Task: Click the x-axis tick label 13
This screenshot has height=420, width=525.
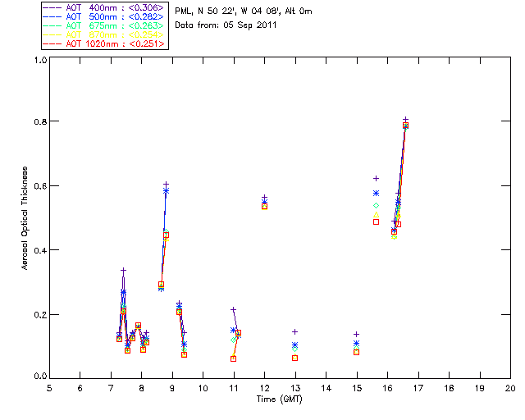Action: pos(295,388)
